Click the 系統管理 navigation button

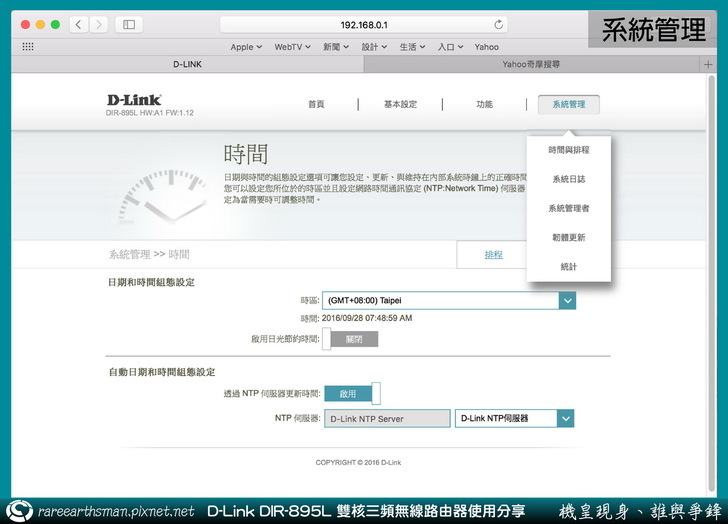568,104
